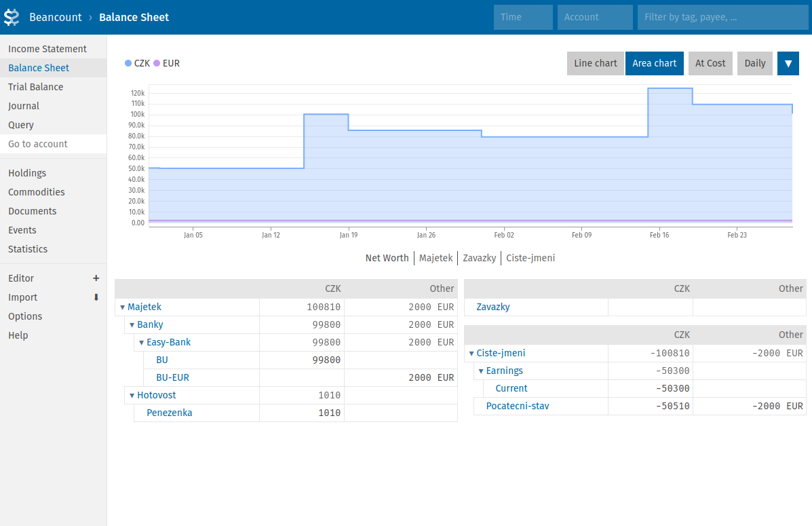Click the Time filter input field
The width and height of the screenshot is (812, 526).
[522, 17]
